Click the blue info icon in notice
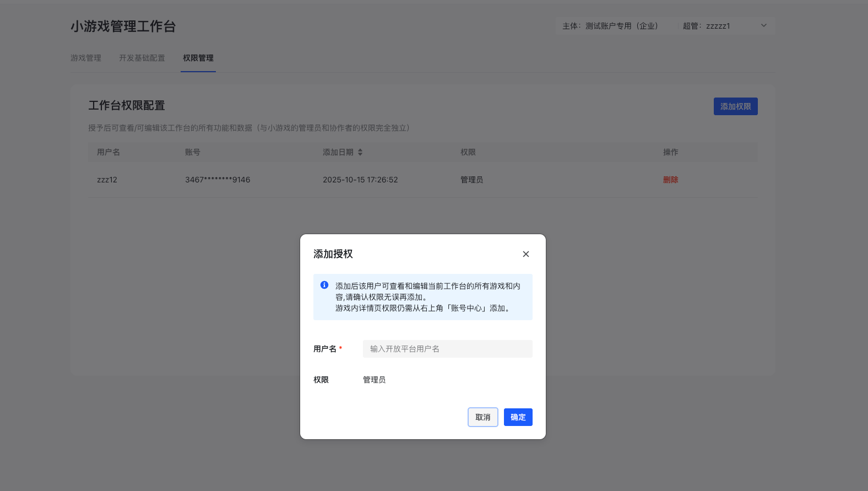 pyautogui.click(x=324, y=285)
